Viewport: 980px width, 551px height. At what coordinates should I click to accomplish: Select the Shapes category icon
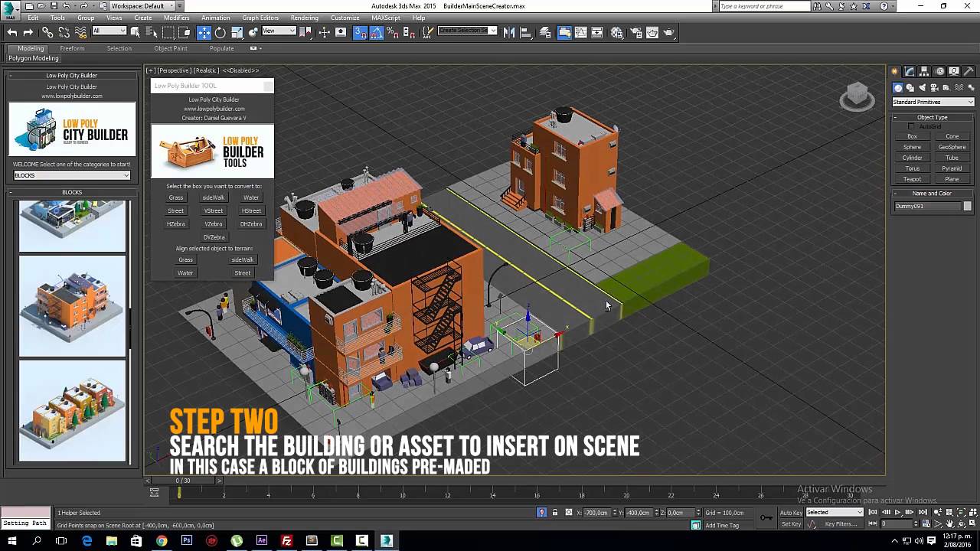pyautogui.click(x=910, y=88)
